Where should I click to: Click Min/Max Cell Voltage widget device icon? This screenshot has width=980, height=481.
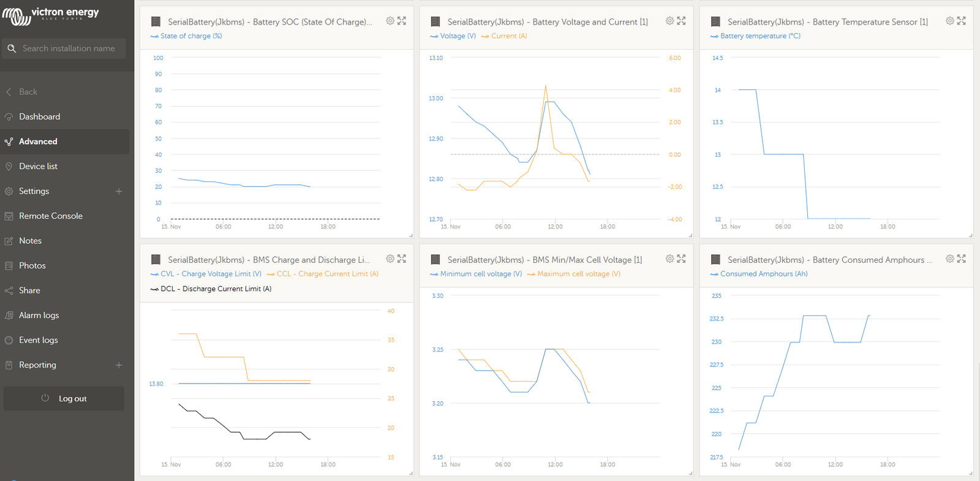click(435, 260)
